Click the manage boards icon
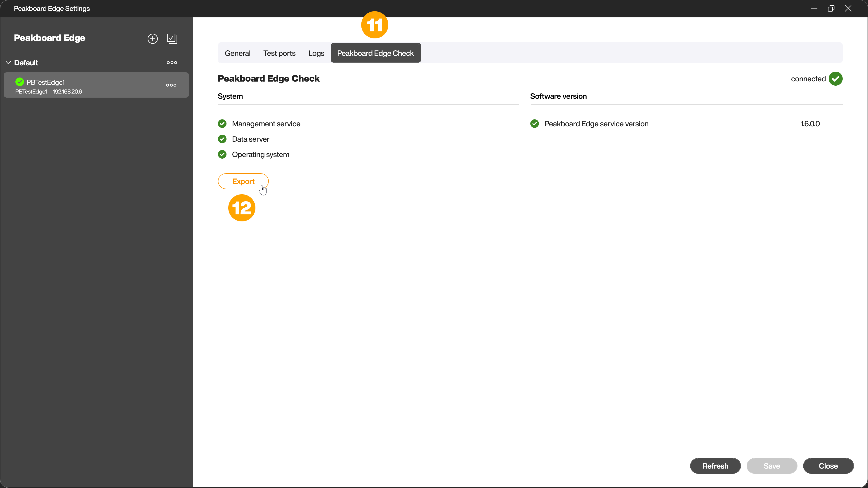 click(172, 39)
